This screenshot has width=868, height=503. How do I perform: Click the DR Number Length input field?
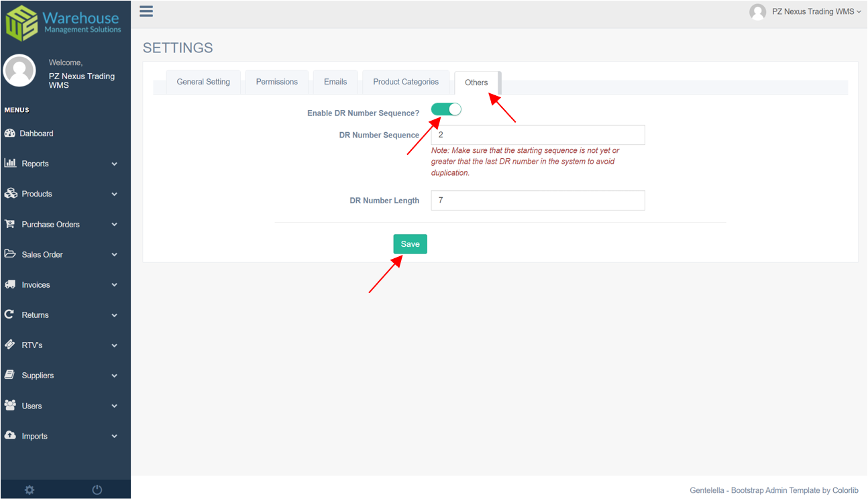tap(537, 200)
